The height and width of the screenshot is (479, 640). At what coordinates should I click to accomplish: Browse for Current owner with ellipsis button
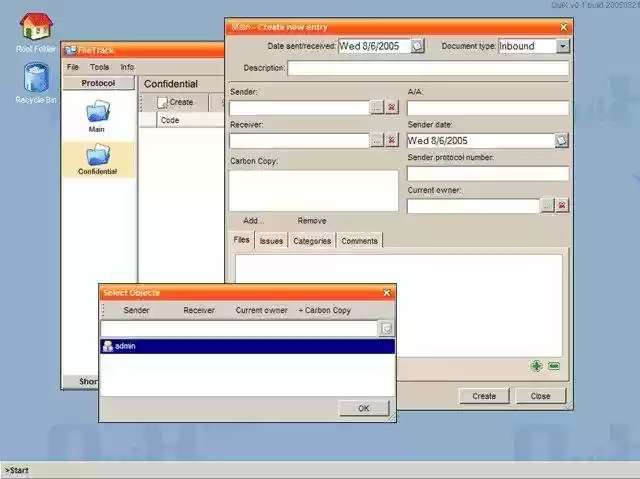pyautogui.click(x=547, y=206)
